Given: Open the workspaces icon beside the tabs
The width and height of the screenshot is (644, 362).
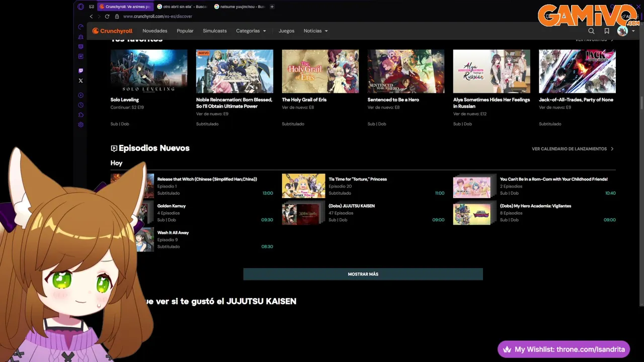Looking at the screenshot, I should [x=92, y=7].
